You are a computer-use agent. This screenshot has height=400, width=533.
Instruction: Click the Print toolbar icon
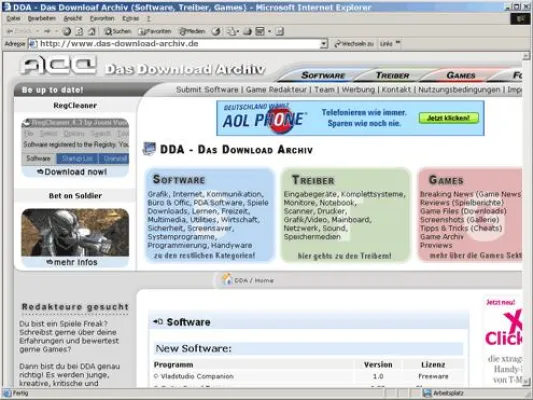[x=247, y=32]
